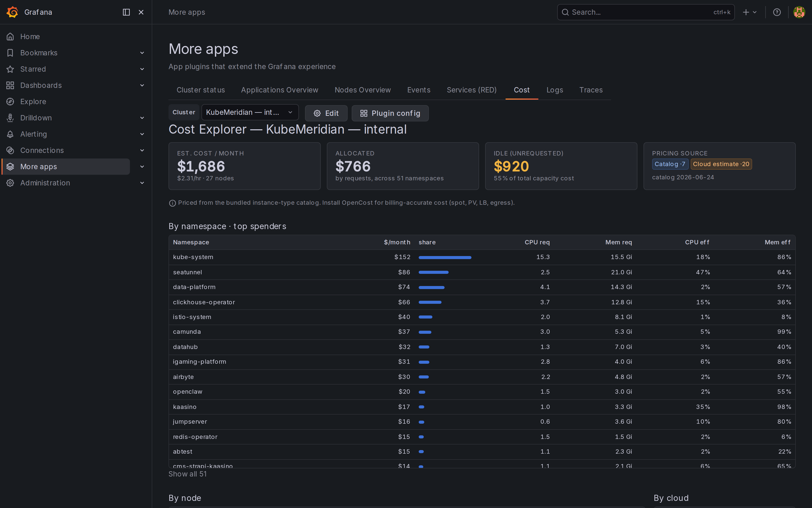Open the user avatar profile menu
This screenshot has height=508, width=812.
point(799,12)
